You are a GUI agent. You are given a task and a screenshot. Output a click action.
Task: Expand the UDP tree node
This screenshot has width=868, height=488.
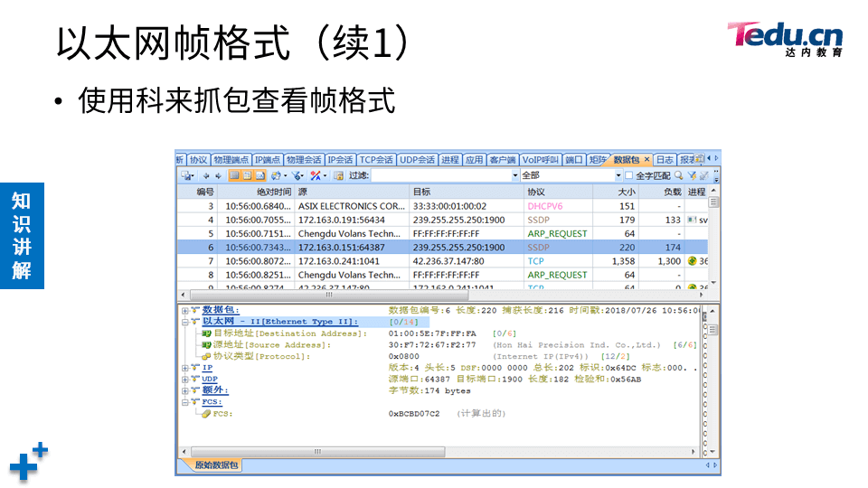184,380
